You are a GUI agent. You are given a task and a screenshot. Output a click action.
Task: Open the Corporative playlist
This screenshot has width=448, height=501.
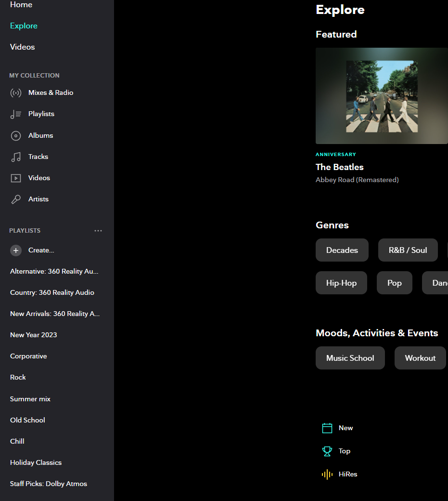pos(28,356)
